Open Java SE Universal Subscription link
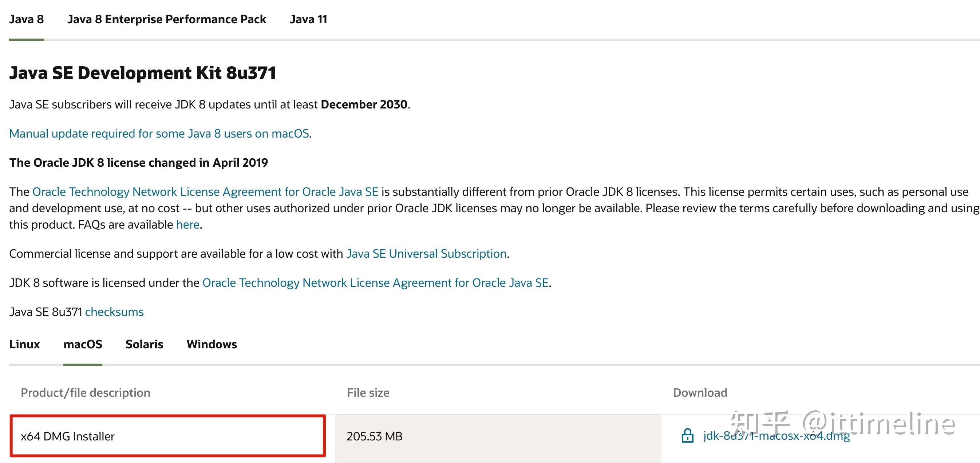980x463 pixels. click(x=426, y=254)
